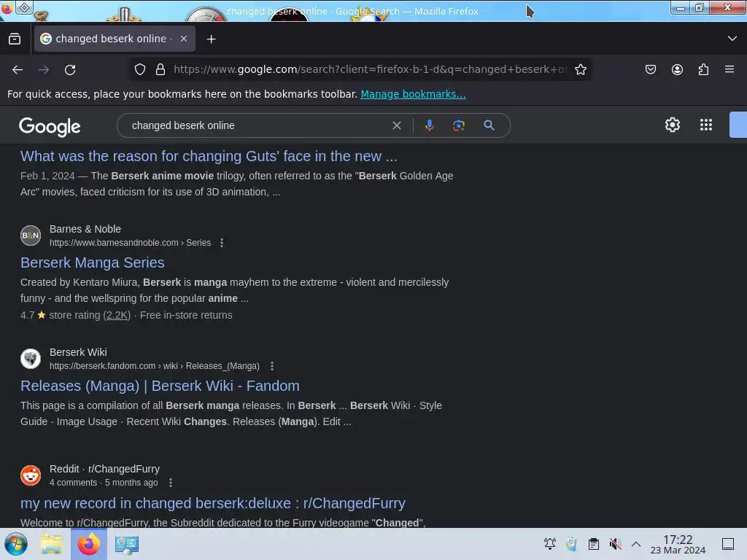Open the system settings taskbar icon
The height and width of the screenshot is (560, 747).
point(127,544)
